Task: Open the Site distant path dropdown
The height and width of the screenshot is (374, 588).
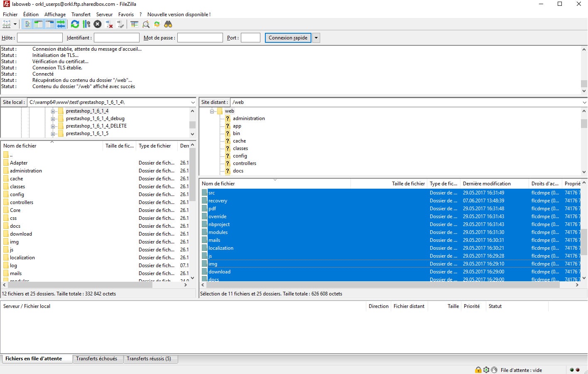Action: [584, 102]
